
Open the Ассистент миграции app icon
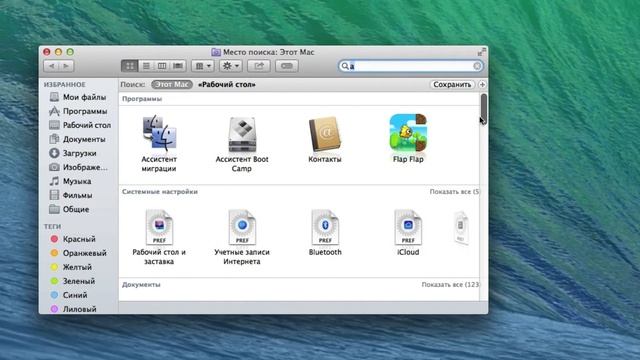(x=159, y=133)
